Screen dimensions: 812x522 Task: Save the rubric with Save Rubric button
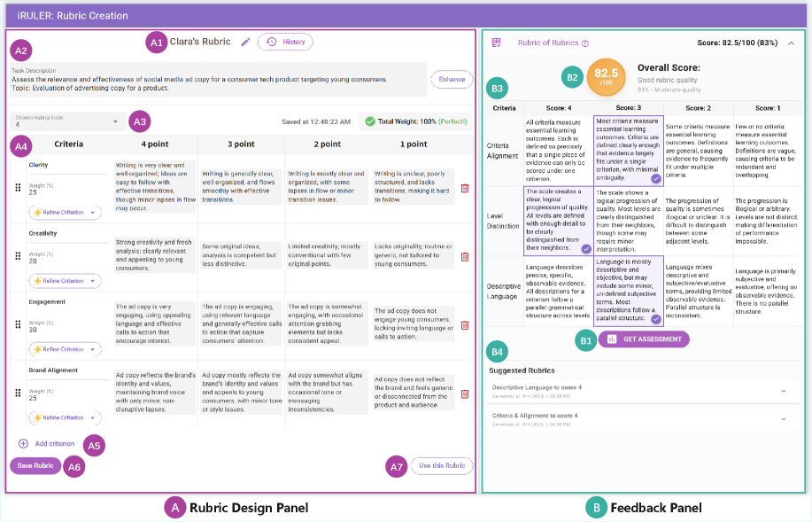[35, 465]
